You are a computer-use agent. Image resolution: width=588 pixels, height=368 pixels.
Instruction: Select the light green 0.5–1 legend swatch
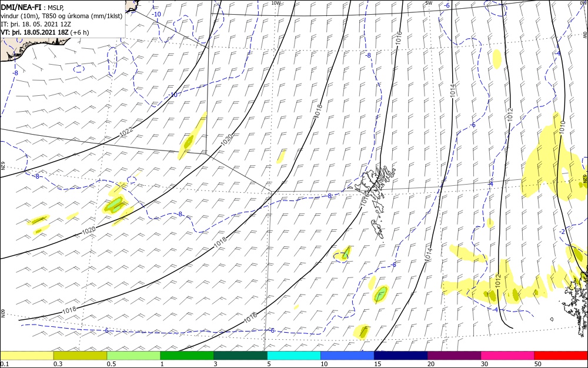[133, 355]
